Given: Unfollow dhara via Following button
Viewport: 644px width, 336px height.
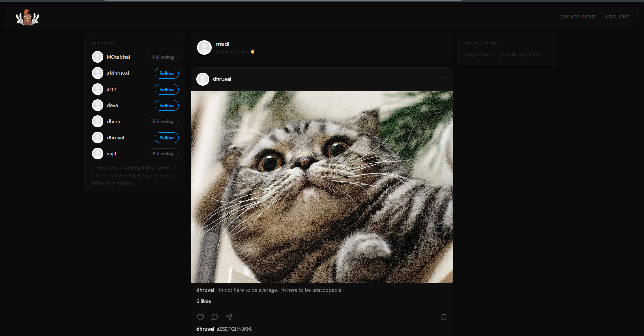Looking at the screenshot, I should tap(163, 122).
